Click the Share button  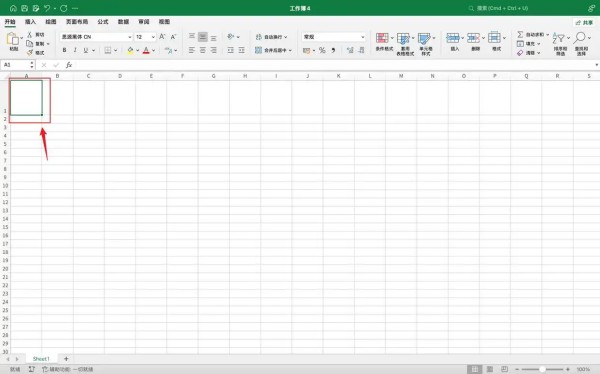584,23
